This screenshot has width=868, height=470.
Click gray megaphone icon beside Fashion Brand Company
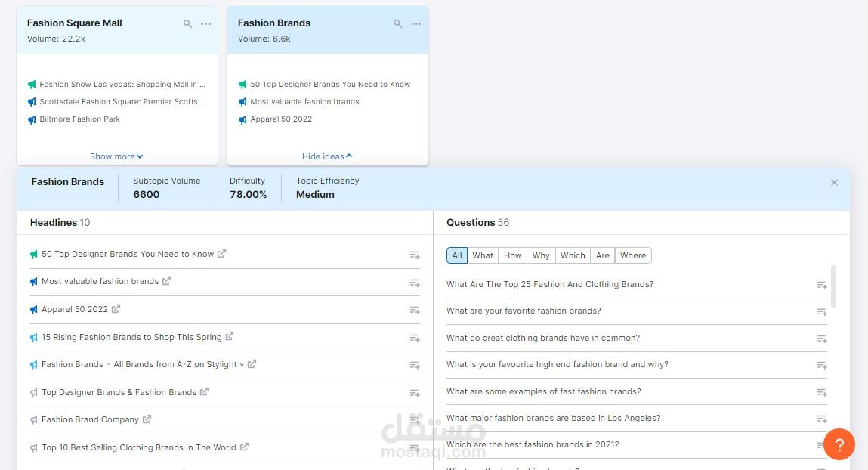pyautogui.click(x=34, y=419)
